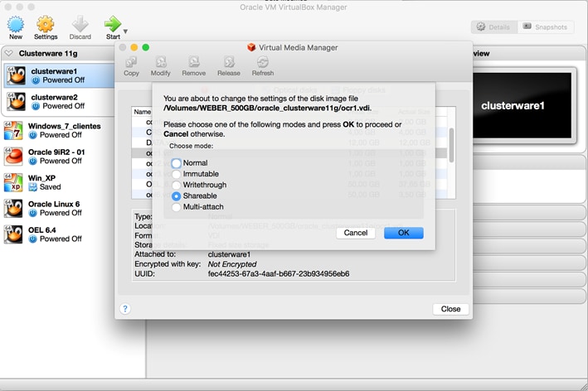
Task: Click Cancel in the mode dialog
Action: pyautogui.click(x=356, y=233)
